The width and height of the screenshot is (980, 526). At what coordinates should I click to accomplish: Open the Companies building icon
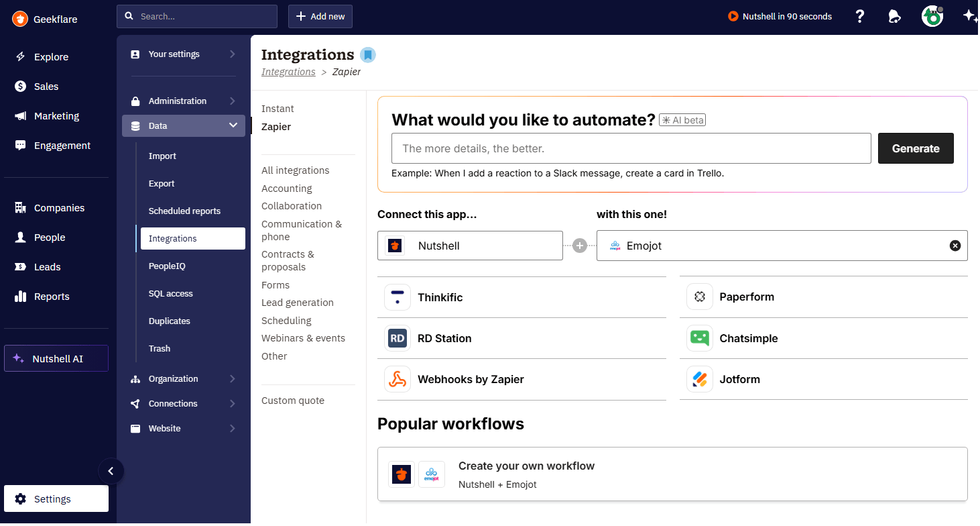pyautogui.click(x=21, y=208)
